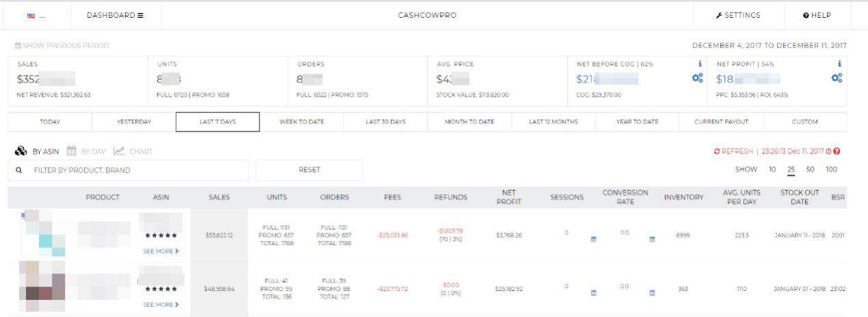Open the Net Profit gear settings icon

coord(837,78)
